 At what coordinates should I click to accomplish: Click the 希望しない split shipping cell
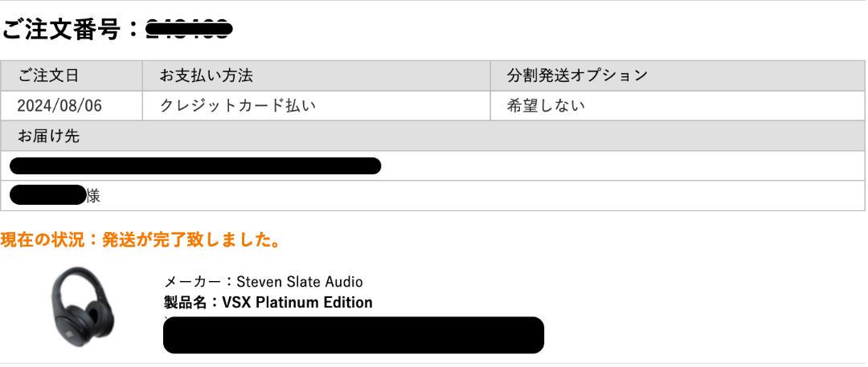point(678,106)
